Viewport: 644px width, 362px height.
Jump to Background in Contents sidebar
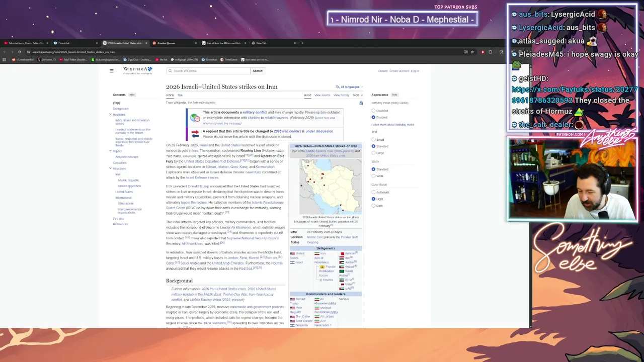[120, 109]
